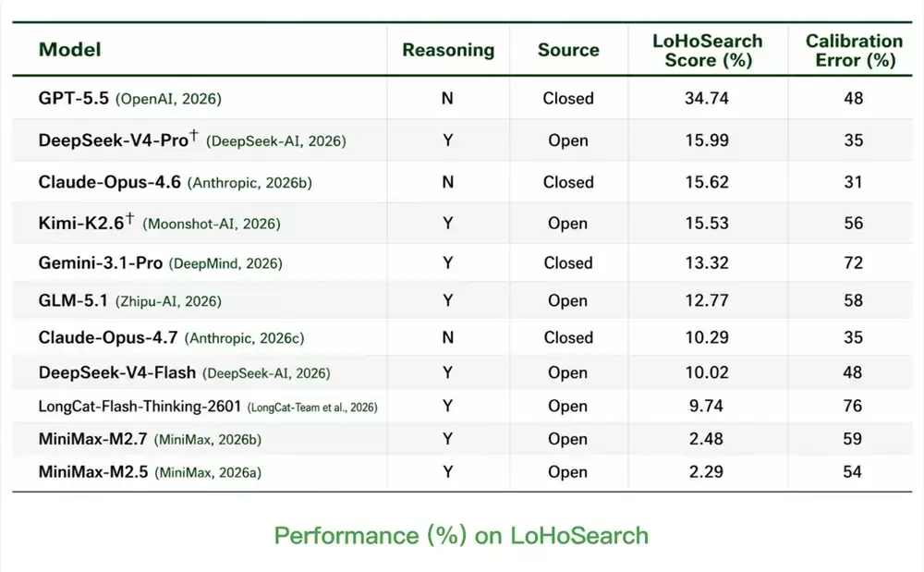The width and height of the screenshot is (924, 572).
Task: Click the Reasoning column header
Action: [448, 50]
